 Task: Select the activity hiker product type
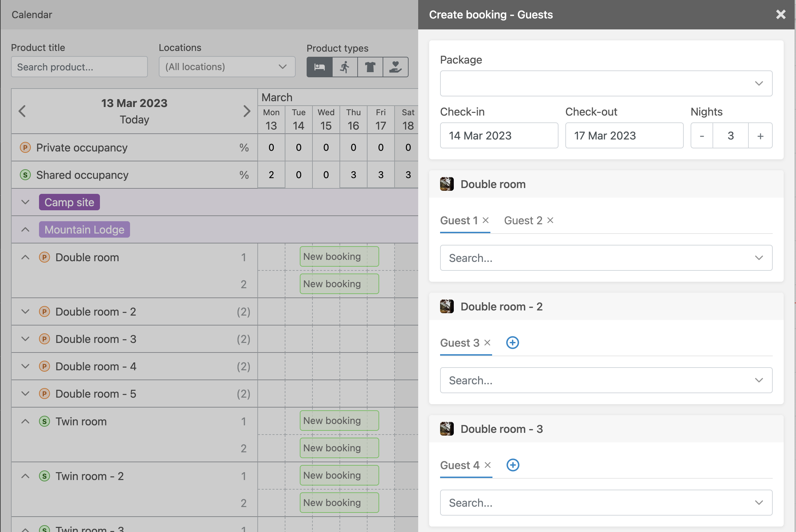click(x=345, y=67)
